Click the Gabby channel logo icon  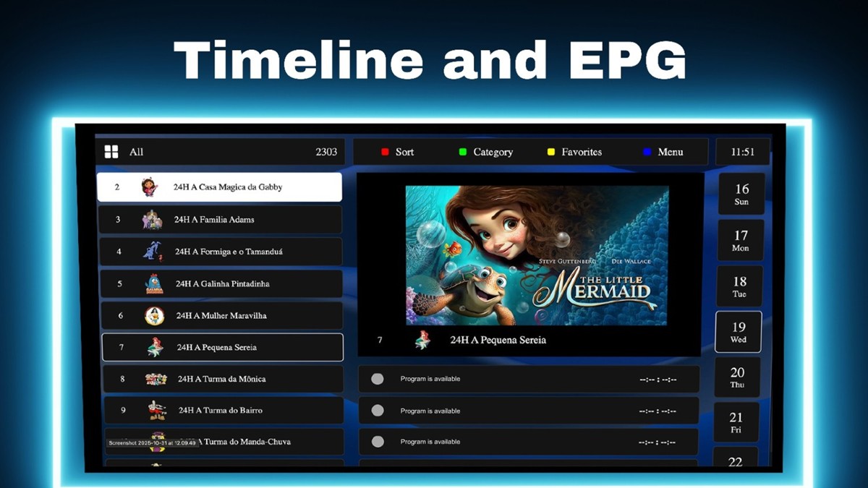pos(149,187)
